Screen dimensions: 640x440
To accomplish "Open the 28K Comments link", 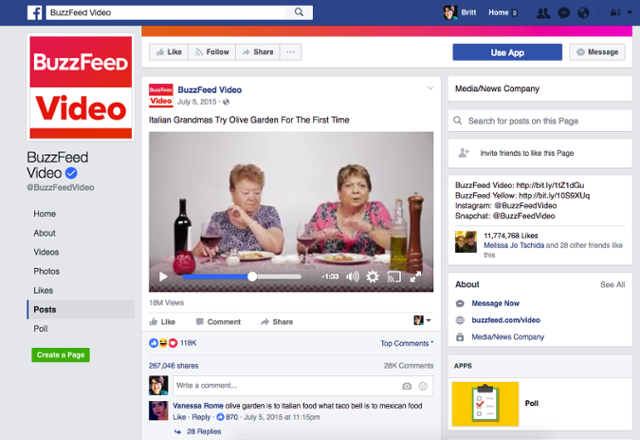I will click(409, 366).
